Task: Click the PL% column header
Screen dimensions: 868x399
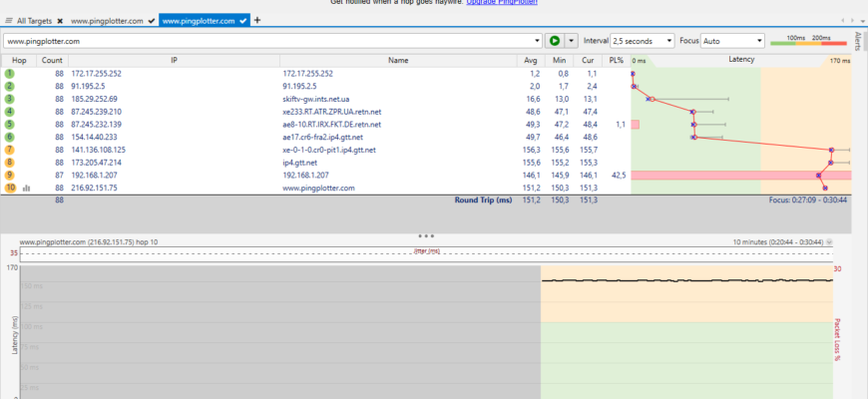Action: pyautogui.click(x=616, y=60)
